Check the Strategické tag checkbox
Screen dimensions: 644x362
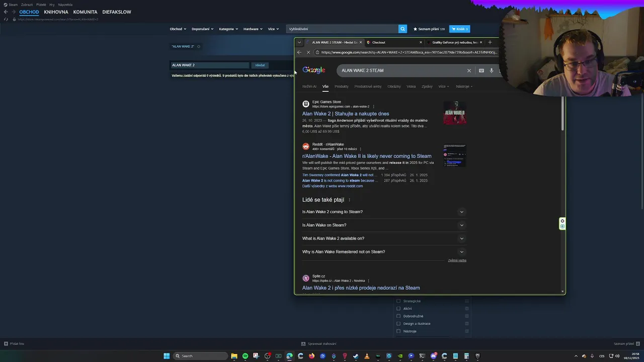(398, 301)
